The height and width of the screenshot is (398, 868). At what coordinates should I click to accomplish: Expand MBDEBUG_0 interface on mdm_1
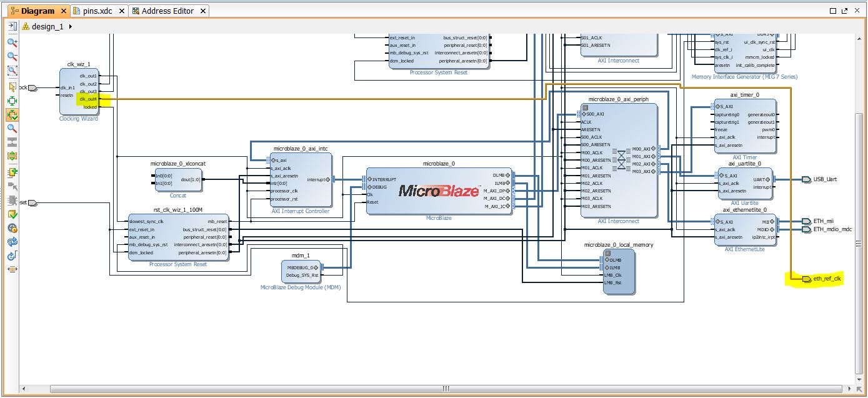[x=316, y=267]
